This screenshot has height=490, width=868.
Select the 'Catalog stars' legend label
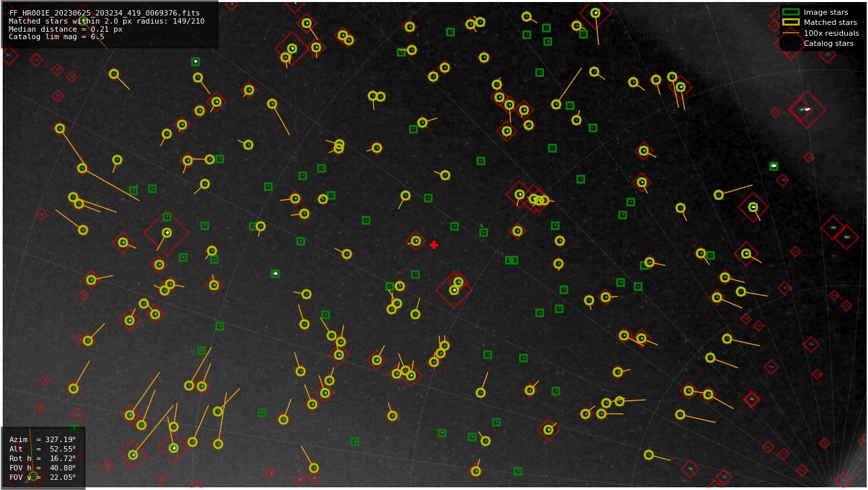pyautogui.click(x=828, y=43)
